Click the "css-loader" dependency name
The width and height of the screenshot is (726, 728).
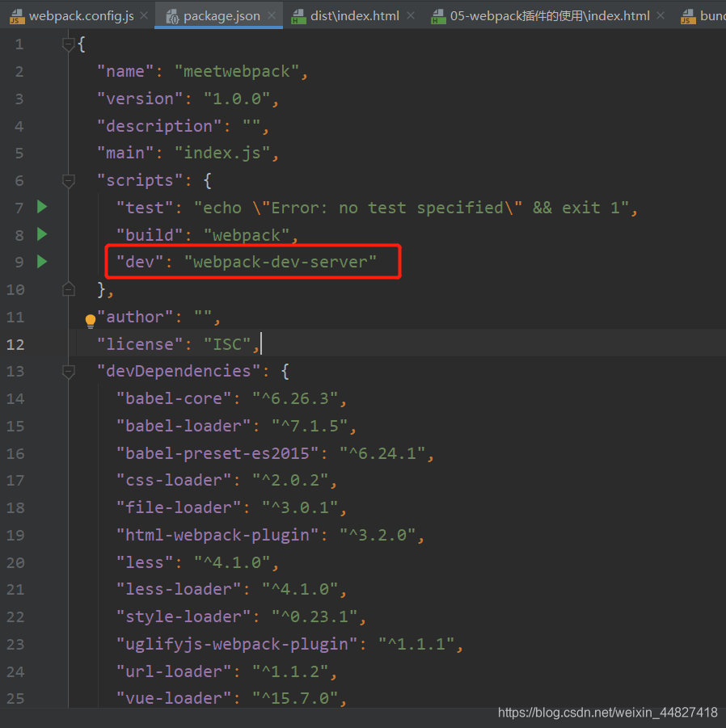coord(174,481)
